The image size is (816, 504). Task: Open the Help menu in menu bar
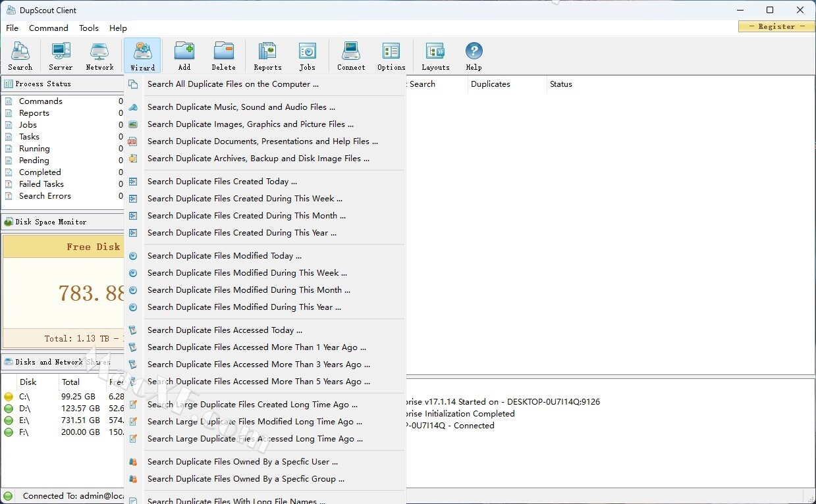click(x=118, y=28)
